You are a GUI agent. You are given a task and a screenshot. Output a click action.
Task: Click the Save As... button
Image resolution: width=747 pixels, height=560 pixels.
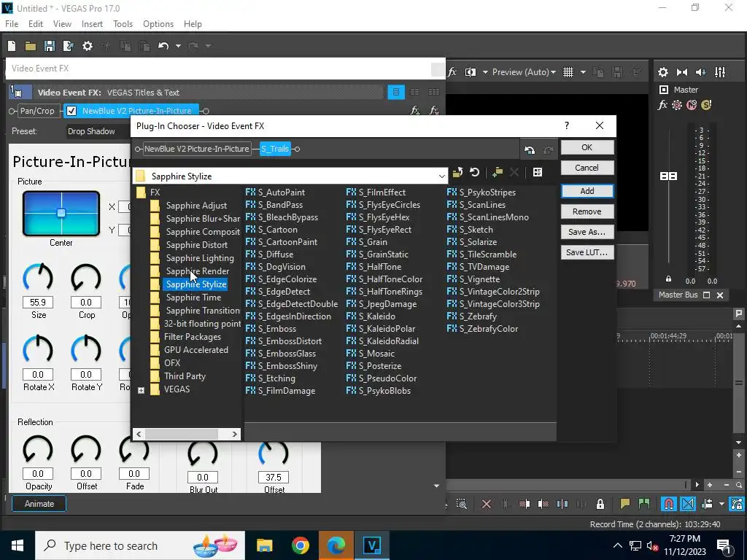pyautogui.click(x=587, y=232)
